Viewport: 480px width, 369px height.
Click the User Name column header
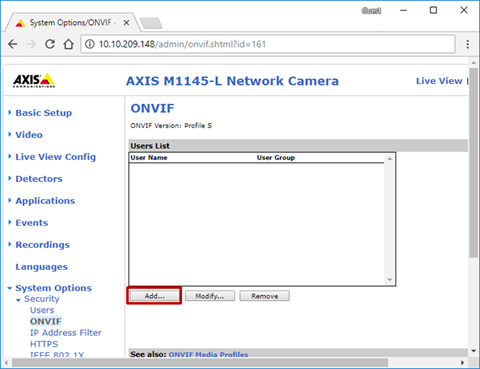(x=149, y=158)
